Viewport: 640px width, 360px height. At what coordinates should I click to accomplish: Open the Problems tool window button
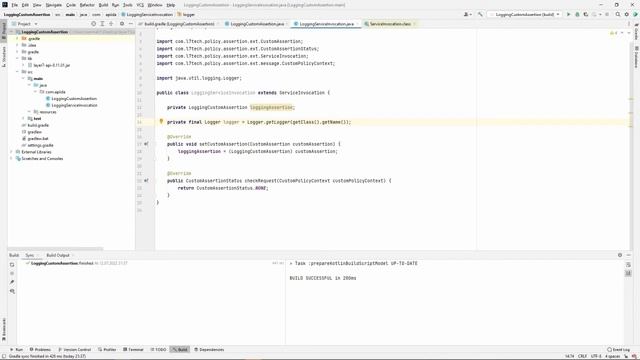[40, 349]
